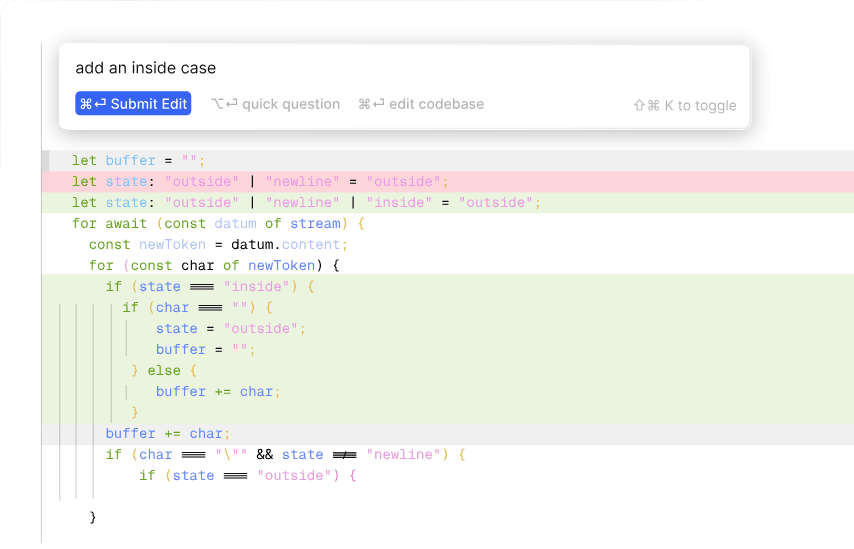Click the 'for await' loop line
This screenshot has height=549, width=854.
pyautogui.click(x=218, y=223)
